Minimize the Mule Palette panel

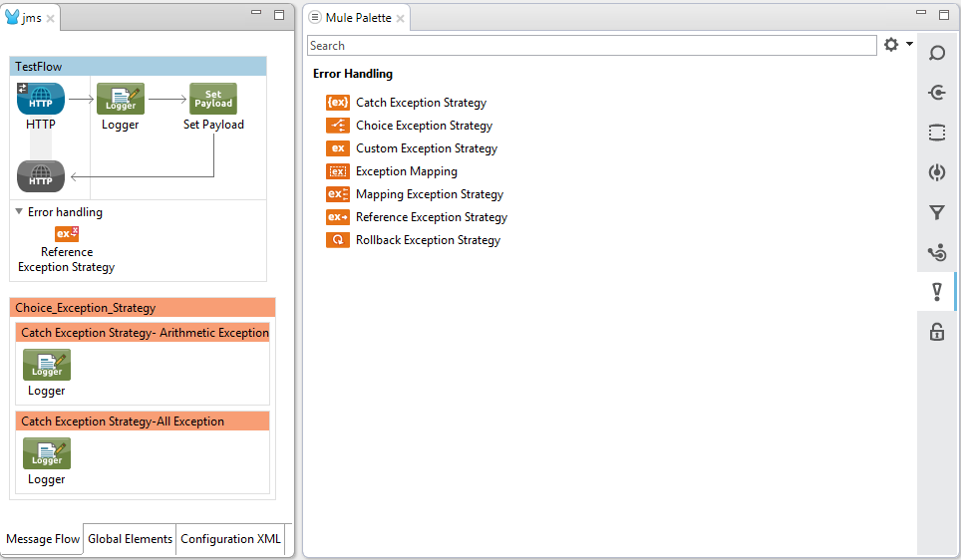pyautogui.click(x=921, y=12)
